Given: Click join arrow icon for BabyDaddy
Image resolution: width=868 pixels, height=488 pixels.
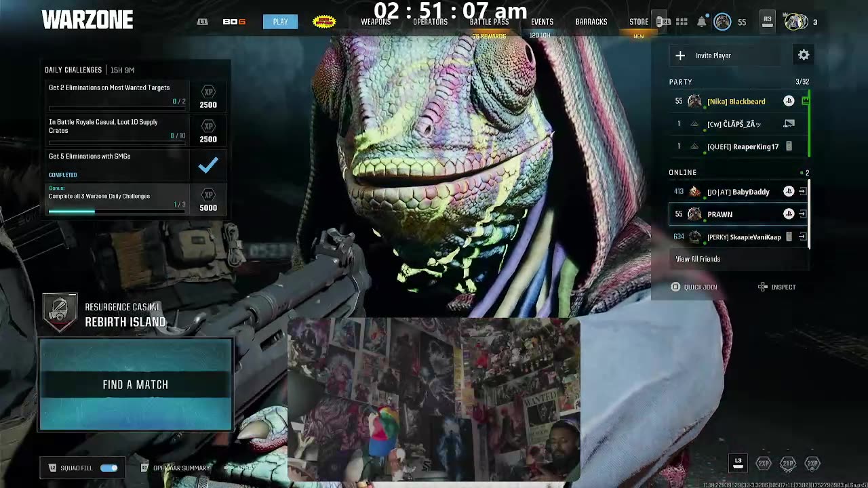Looking at the screenshot, I should pyautogui.click(x=802, y=192).
